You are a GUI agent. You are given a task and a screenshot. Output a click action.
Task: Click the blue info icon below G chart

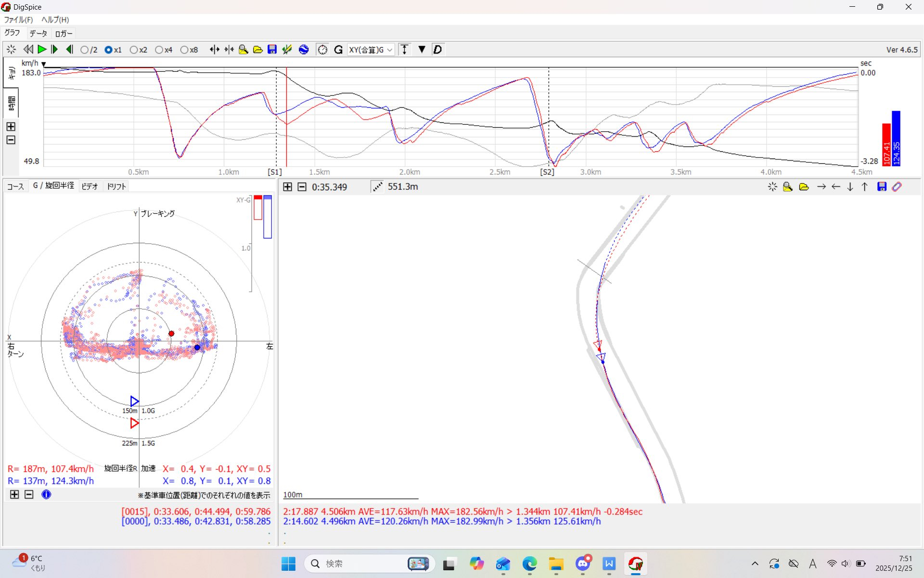coord(46,494)
